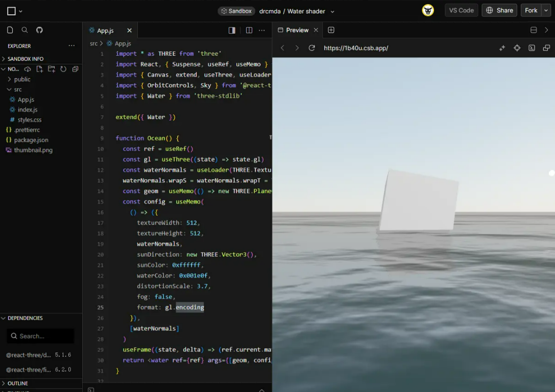
Task: Click the Share button
Action: pos(499,10)
